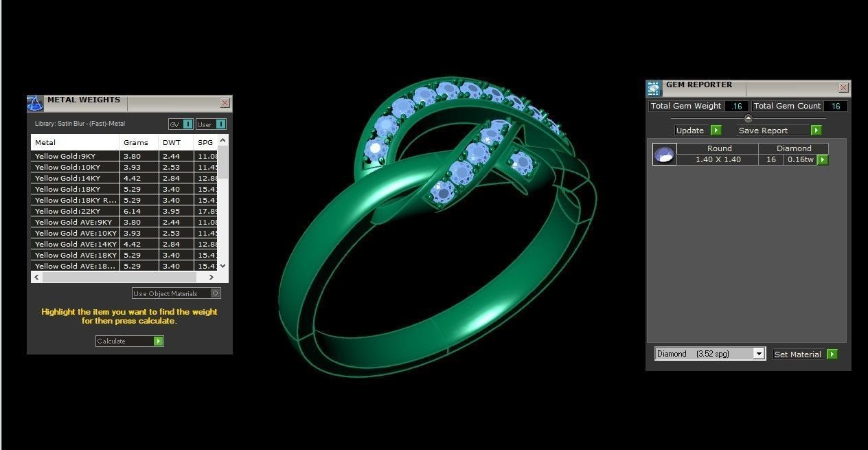Click the Round shape cell in gem table

click(719, 148)
